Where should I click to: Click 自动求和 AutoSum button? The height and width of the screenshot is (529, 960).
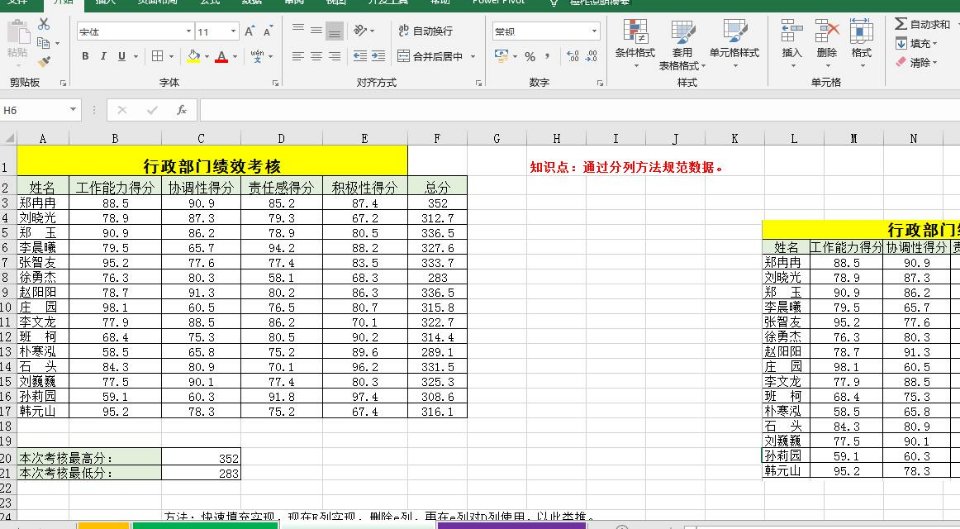click(x=922, y=24)
